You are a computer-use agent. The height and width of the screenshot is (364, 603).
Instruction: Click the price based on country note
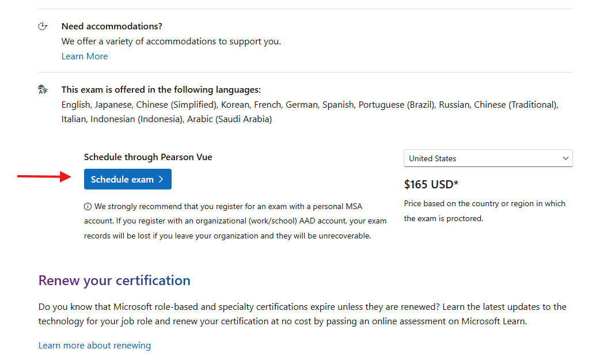pos(484,211)
